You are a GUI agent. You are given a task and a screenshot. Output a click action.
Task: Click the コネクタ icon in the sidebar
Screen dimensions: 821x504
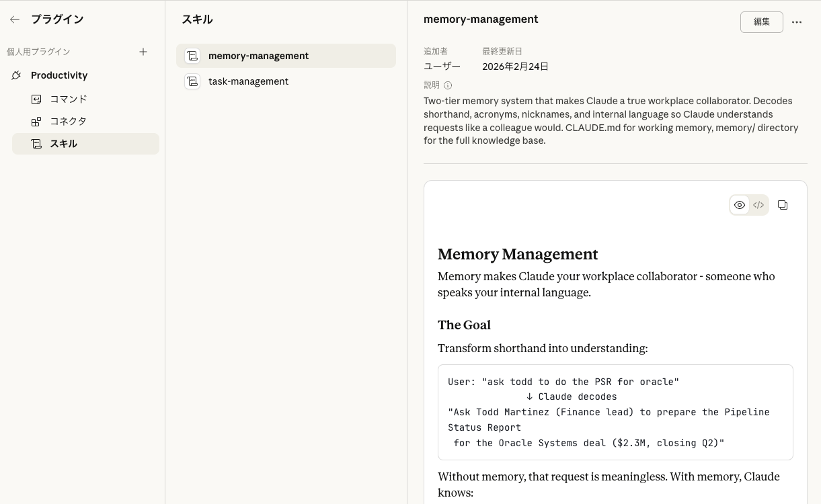36,122
